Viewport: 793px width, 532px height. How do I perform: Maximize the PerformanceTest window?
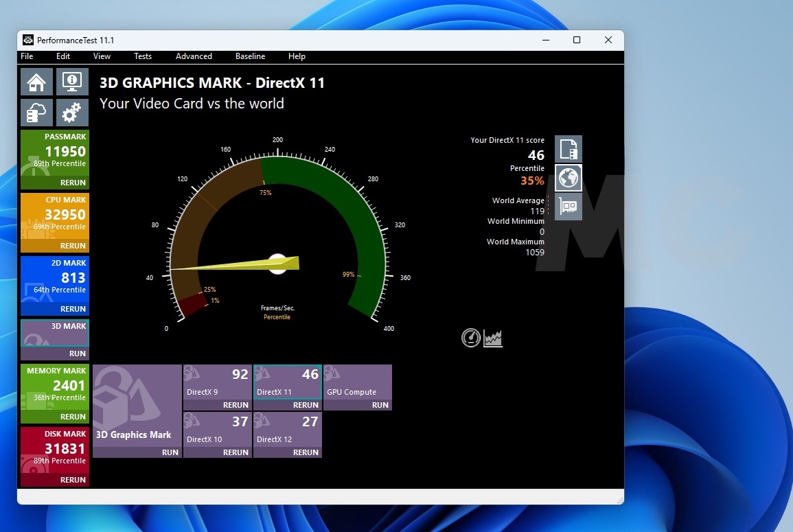point(577,40)
